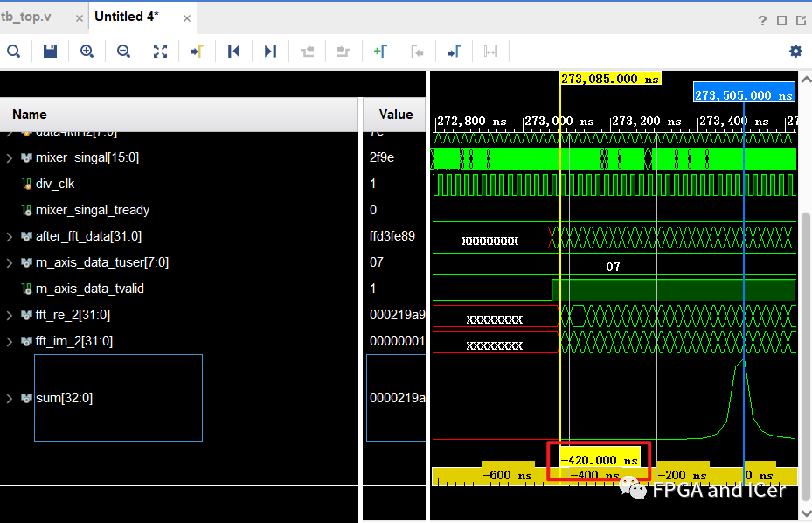Click the m_axis_data_tvalid waveform high region

673,289
